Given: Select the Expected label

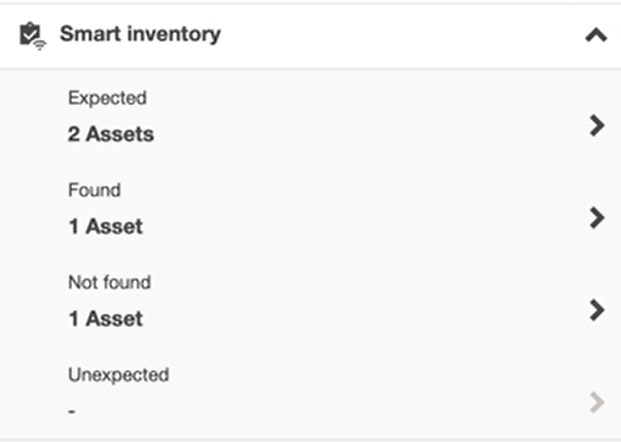Looking at the screenshot, I should pyautogui.click(x=107, y=98).
